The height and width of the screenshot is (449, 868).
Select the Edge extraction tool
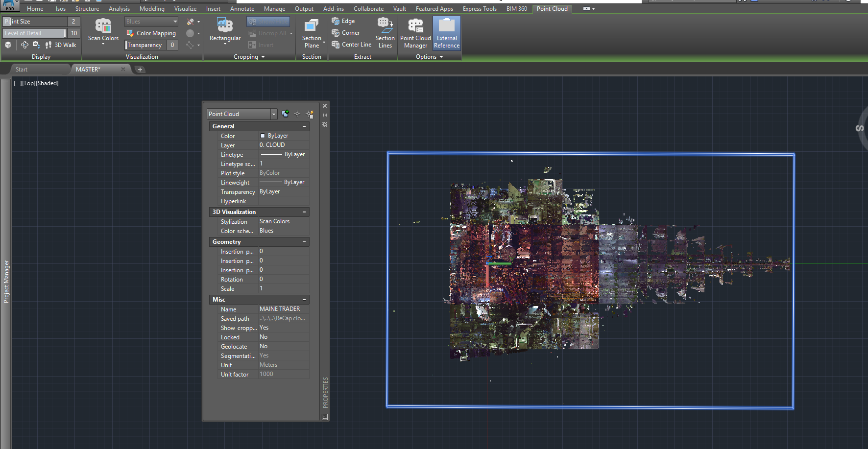pyautogui.click(x=343, y=21)
